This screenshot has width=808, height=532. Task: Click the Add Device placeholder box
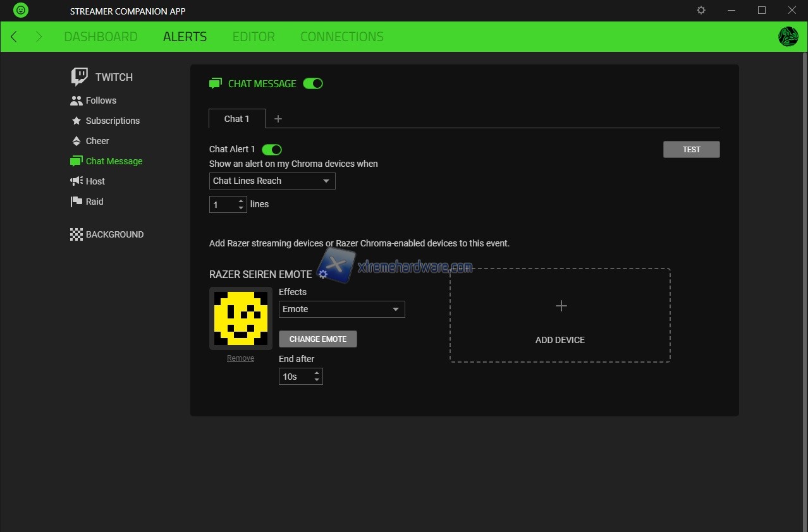pos(560,315)
